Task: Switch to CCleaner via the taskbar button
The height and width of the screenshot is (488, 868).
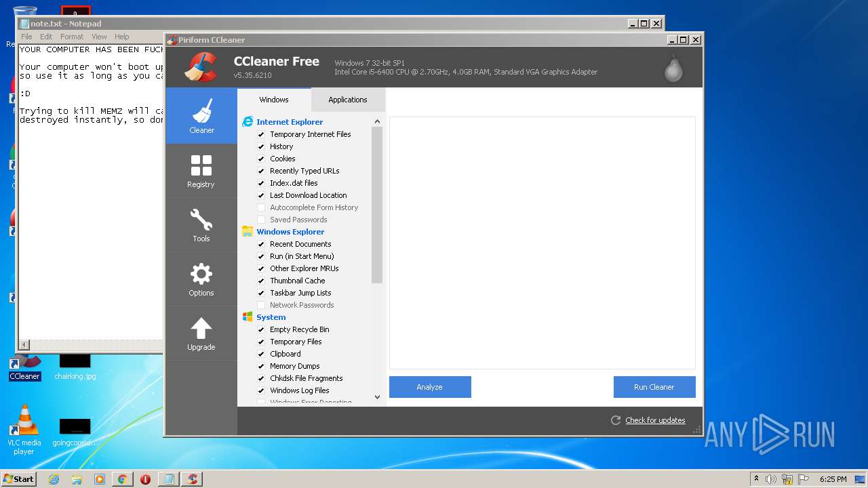Action: point(192,479)
